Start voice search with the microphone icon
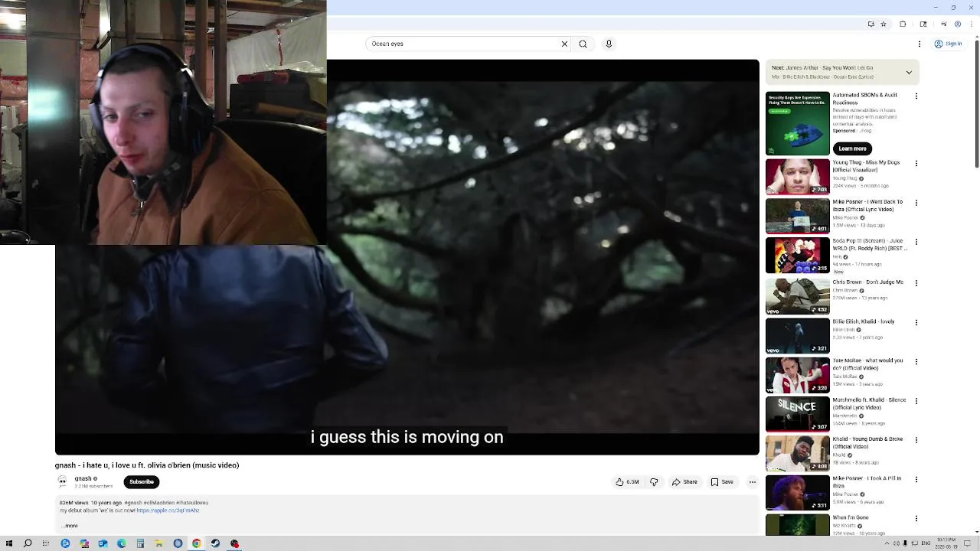This screenshot has height=551, width=980. pyautogui.click(x=609, y=44)
